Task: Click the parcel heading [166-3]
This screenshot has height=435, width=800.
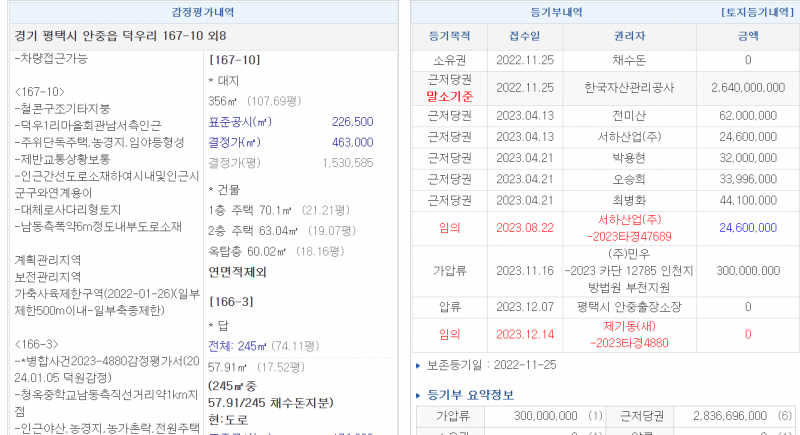Action: pyautogui.click(x=228, y=299)
